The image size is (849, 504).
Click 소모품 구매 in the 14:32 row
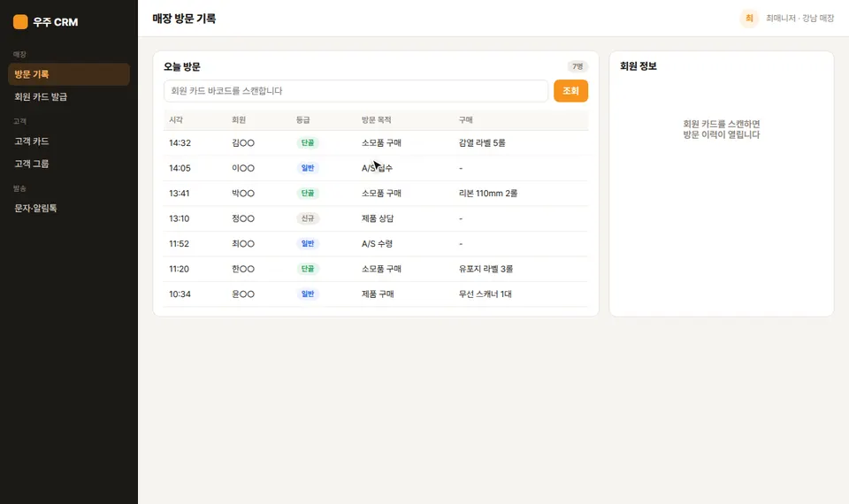click(x=381, y=143)
